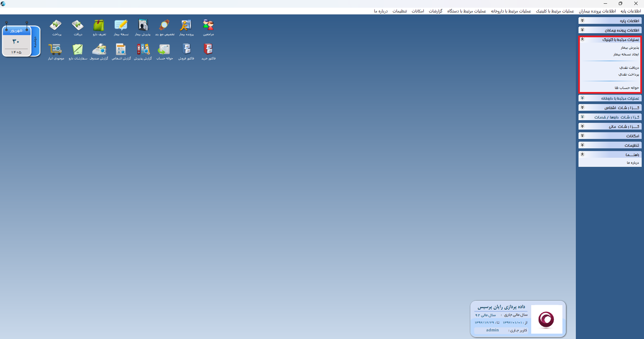Open the عملیات مرتبط با داروخانه menu
Screen dimensions: 644x339
(x=511, y=11)
